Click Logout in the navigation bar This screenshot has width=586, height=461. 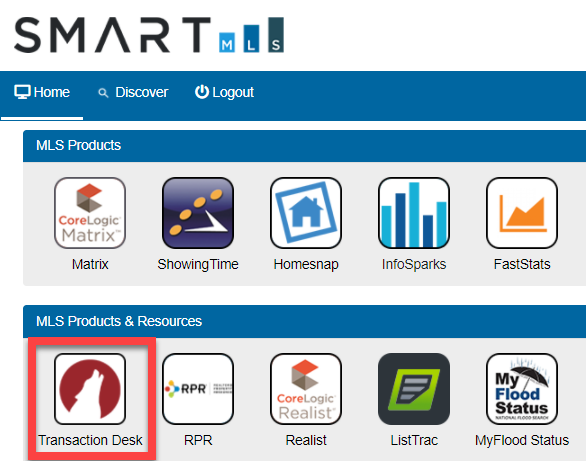pyautogui.click(x=224, y=92)
